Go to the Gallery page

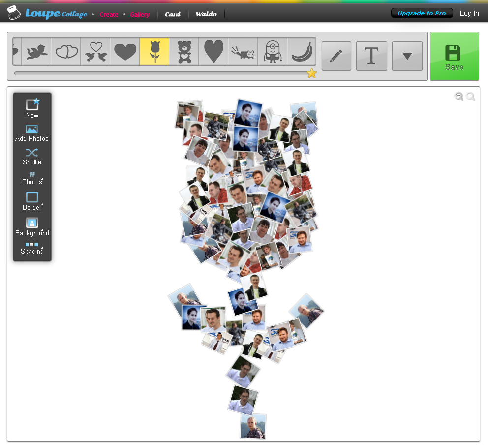point(140,15)
